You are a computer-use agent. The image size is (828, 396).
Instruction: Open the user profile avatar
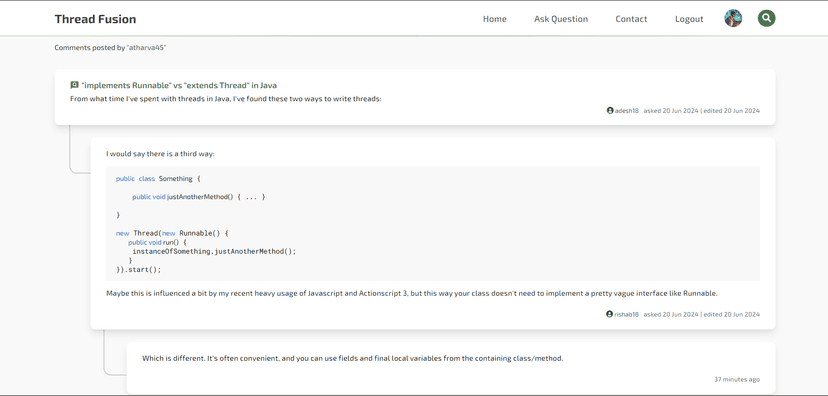coord(733,18)
